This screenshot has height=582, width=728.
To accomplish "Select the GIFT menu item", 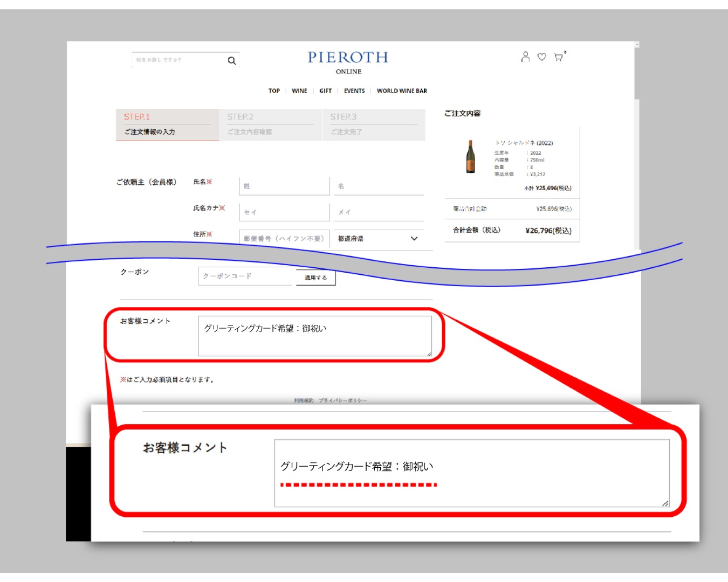I will tap(325, 91).
